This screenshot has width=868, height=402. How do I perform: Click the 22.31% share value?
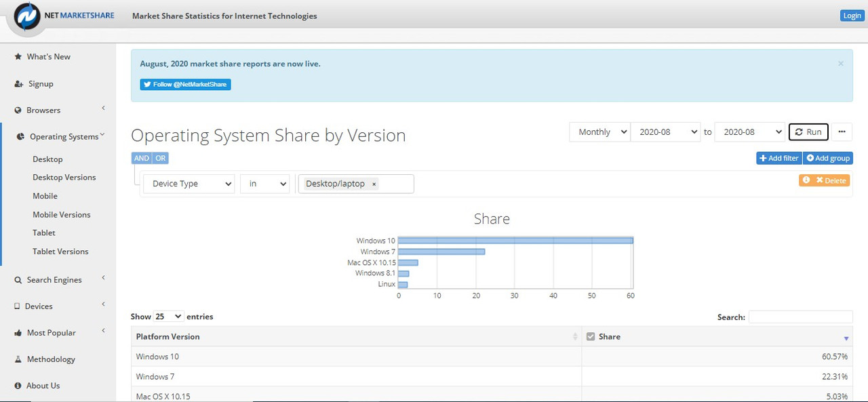click(x=835, y=377)
